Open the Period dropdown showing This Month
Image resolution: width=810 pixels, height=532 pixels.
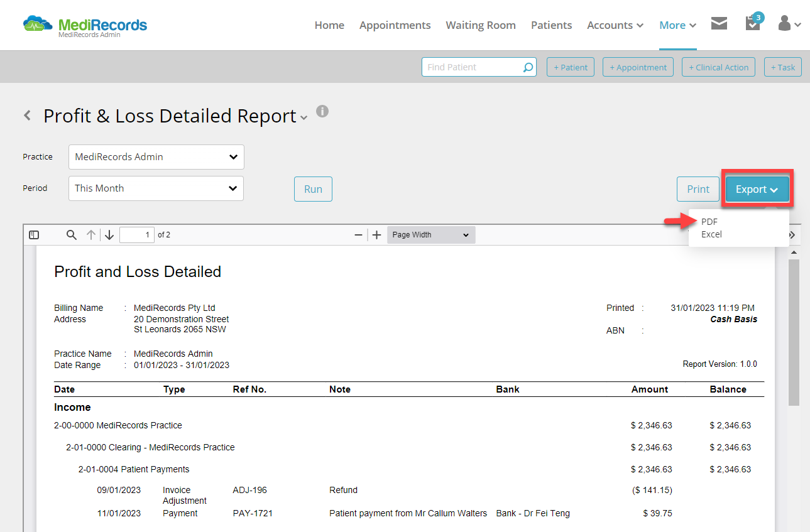156,188
